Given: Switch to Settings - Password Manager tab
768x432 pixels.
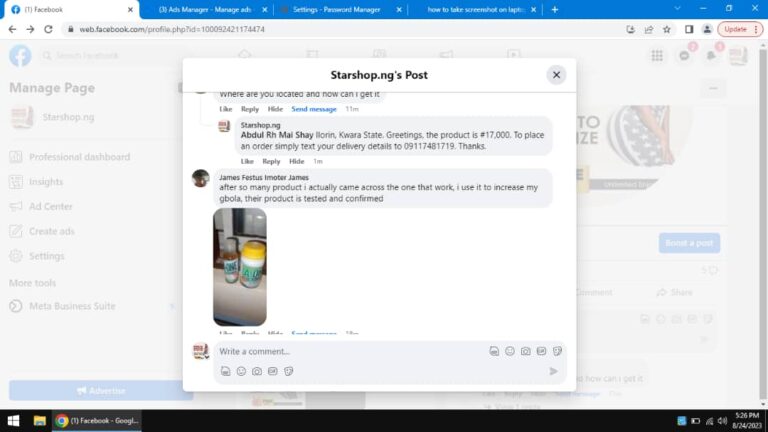Looking at the screenshot, I should [336, 9].
